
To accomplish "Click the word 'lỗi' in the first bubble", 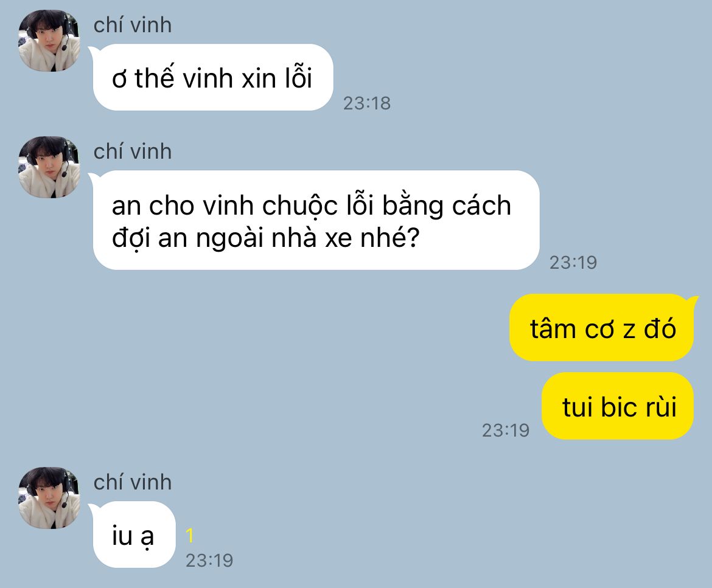I will click(x=298, y=77).
